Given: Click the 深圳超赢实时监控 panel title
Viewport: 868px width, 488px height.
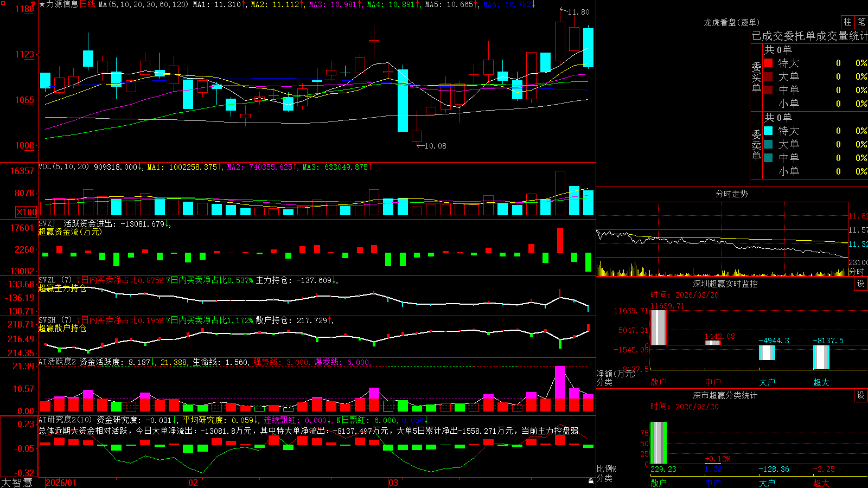Looking at the screenshot, I should (725, 284).
